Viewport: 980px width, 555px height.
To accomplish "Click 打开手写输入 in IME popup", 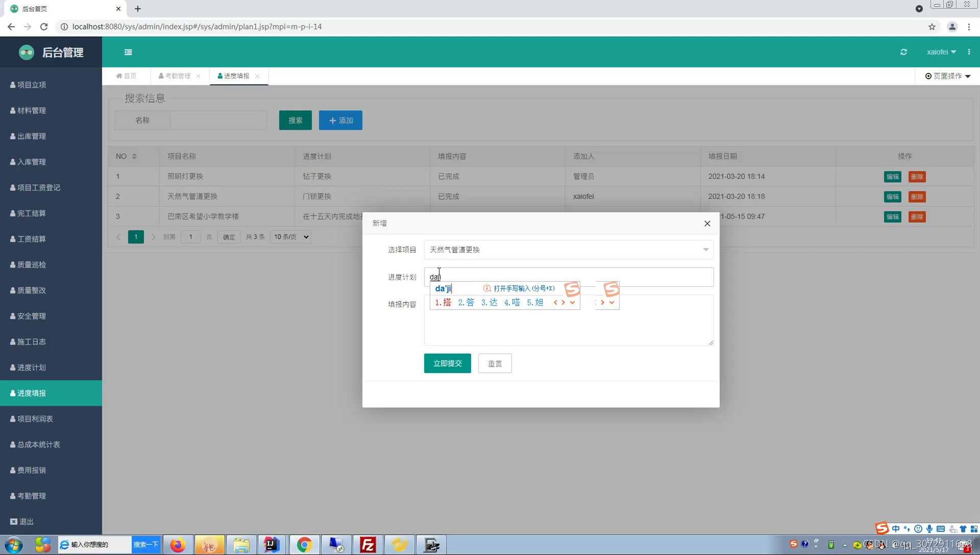I will point(519,288).
